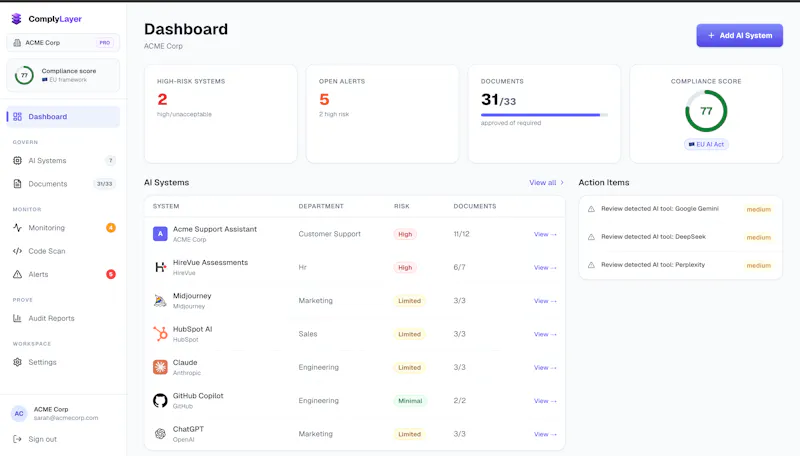
Task: Click the View all chevron arrow
Action: (x=562, y=183)
